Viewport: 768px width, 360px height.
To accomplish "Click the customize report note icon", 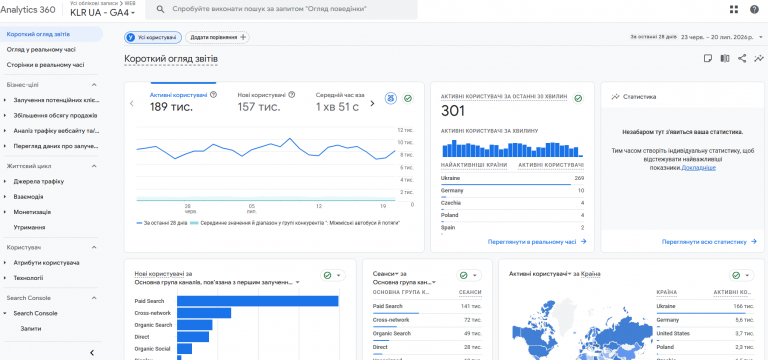I will click(x=708, y=58).
